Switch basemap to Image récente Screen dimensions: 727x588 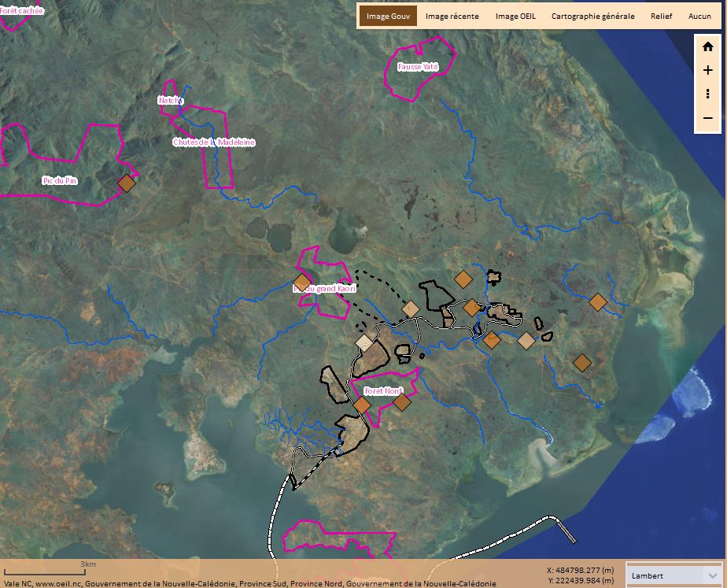(x=452, y=16)
